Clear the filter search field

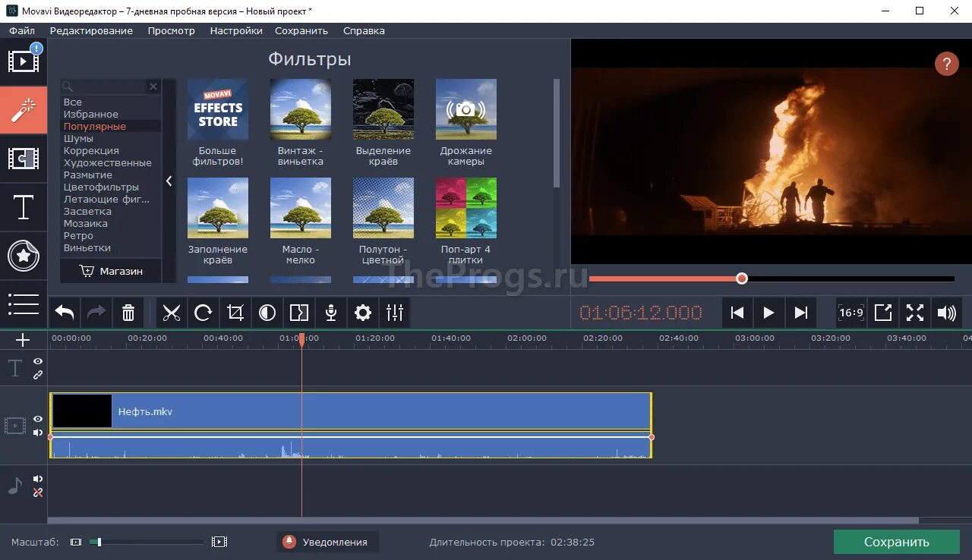click(x=153, y=87)
